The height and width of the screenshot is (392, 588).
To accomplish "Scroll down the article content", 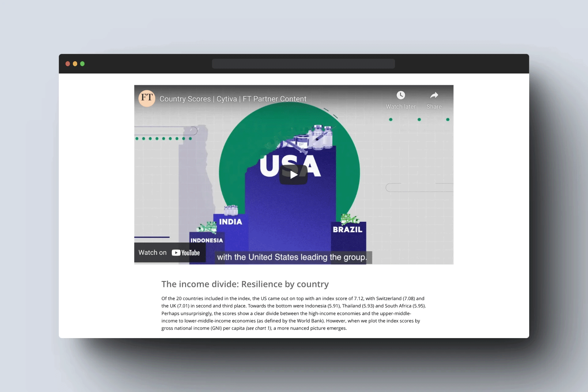I will (294, 313).
